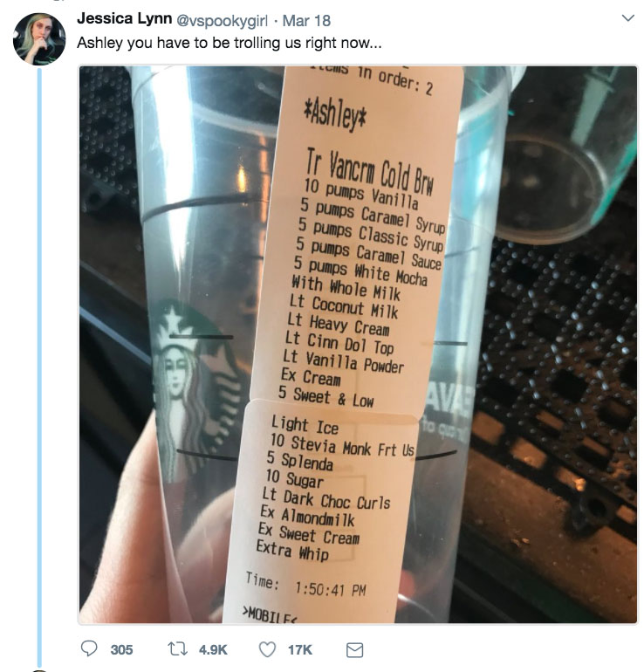Click the 305 replies count
Viewport: 644px width, 672px height.
pyautogui.click(x=121, y=649)
